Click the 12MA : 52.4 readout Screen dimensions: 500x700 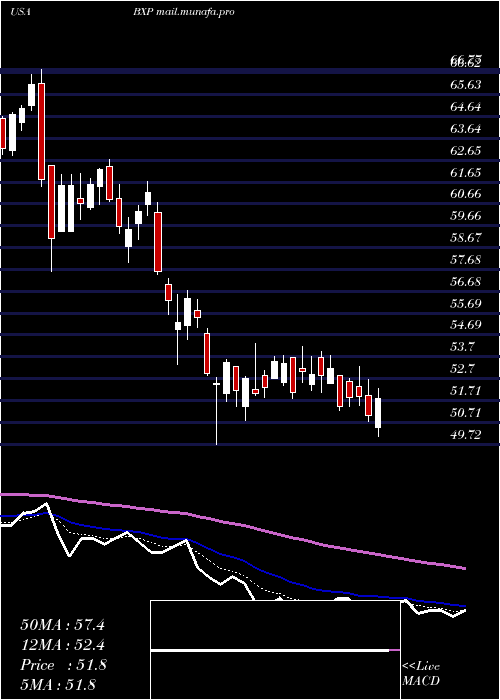62,645
